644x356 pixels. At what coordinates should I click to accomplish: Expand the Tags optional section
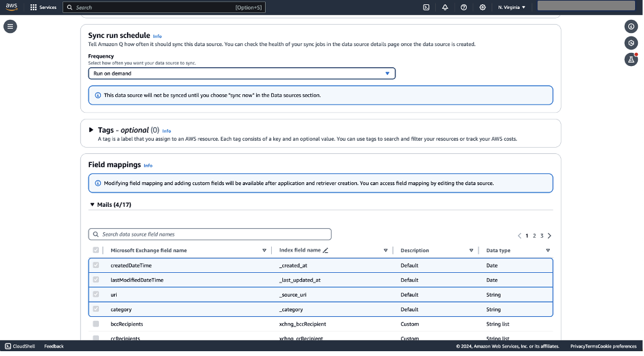pyautogui.click(x=91, y=131)
